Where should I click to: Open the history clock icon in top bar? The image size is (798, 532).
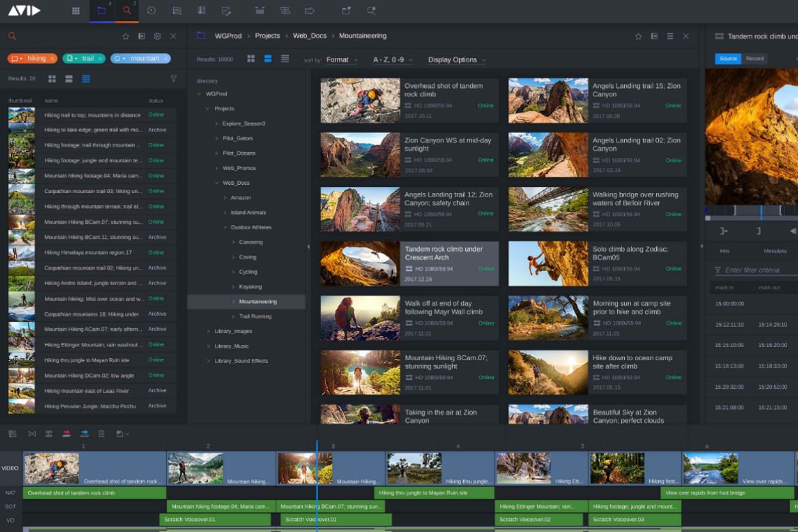tap(151, 11)
